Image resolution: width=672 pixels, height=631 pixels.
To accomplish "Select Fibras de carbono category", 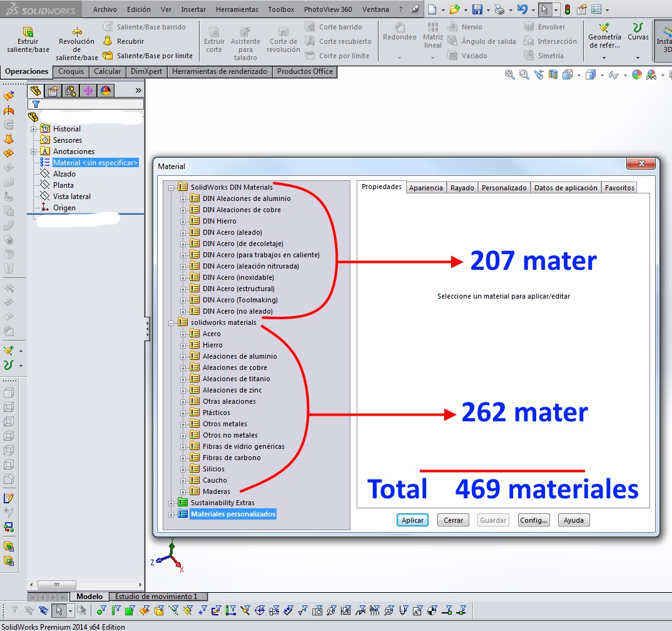I will coord(232,458).
